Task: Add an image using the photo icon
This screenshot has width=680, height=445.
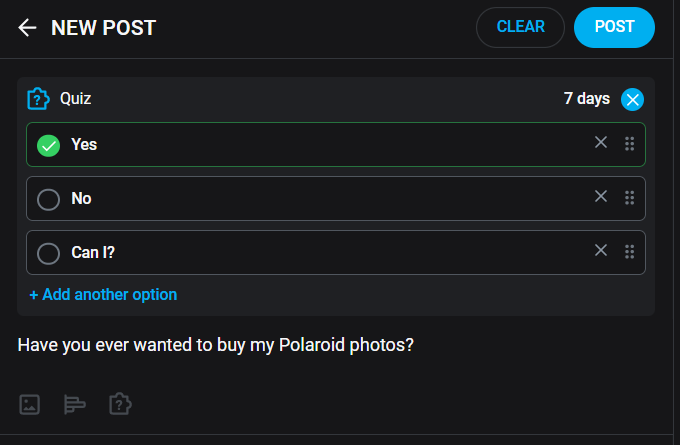Action: (30, 404)
